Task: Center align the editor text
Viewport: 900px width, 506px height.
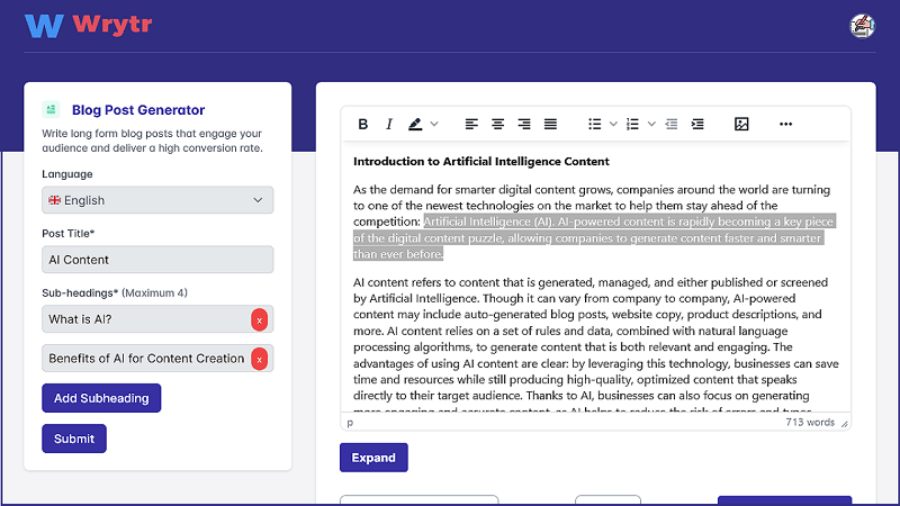Action: [x=498, y=124]
